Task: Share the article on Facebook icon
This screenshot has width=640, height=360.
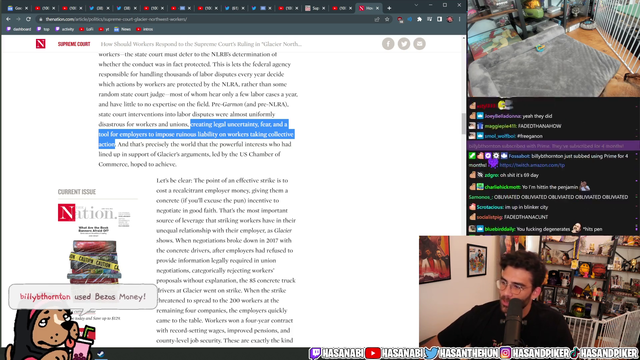Action: pos(388,44)
